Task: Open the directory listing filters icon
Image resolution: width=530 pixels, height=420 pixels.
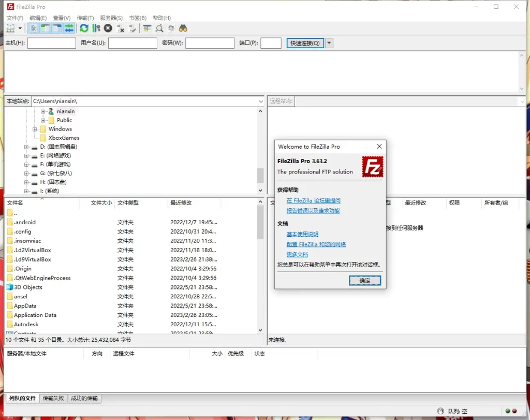Action: coord(147,28)
